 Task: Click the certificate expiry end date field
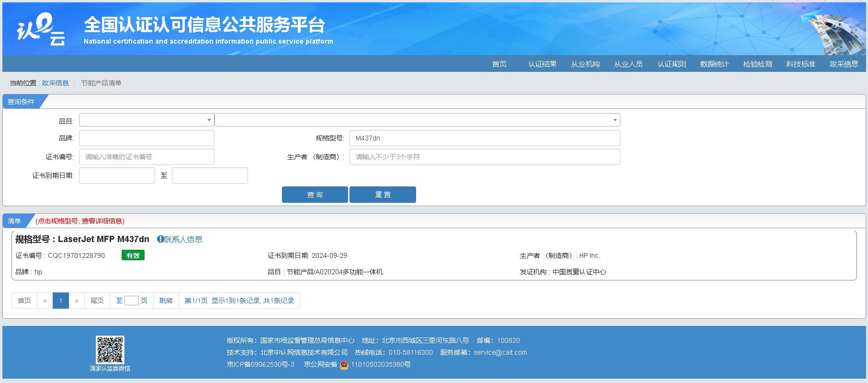(210, 175)
